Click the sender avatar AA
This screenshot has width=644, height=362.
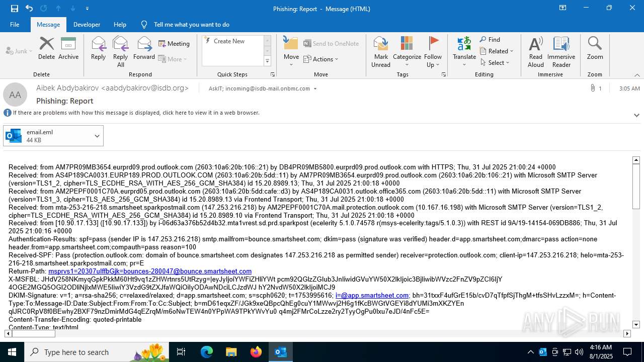(15, 95)
